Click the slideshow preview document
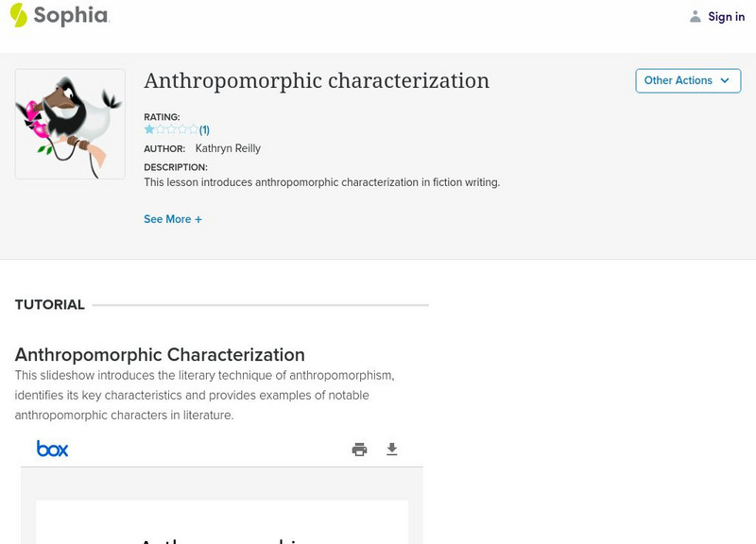Image resolution: width=756 pixels, height=544 pixels. click(222, 521)
